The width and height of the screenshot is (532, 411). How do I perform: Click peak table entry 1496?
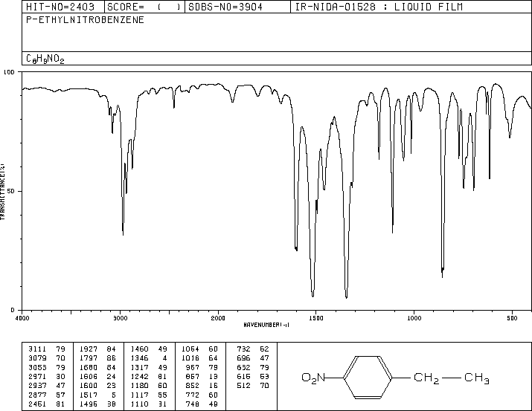pyautogui.click(x=89, y=404)
